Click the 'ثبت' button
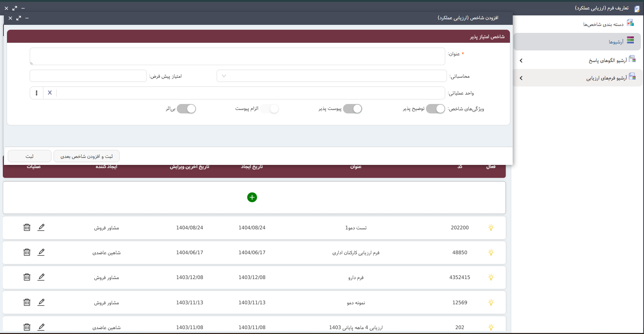The height and width of the screenshot is (334, 644). (29, 156)
